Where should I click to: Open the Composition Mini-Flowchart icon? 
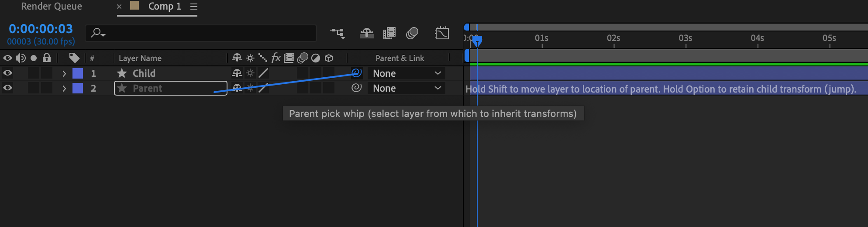click(x=337, y=33)
